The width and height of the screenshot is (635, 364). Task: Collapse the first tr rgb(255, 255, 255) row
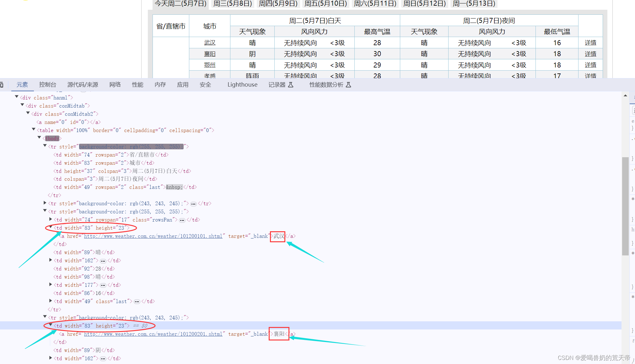tap(45, 146)
